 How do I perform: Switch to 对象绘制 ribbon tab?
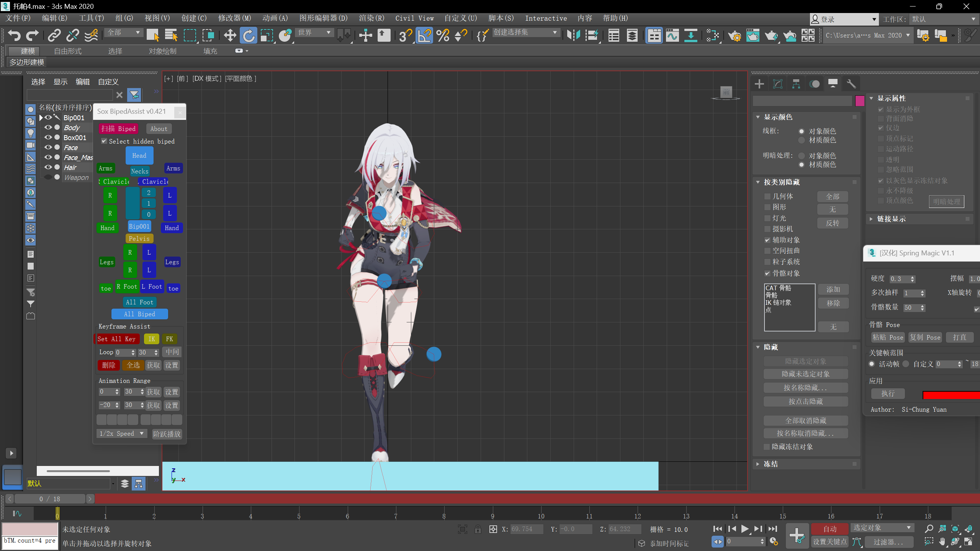click(x=163, y=51)
